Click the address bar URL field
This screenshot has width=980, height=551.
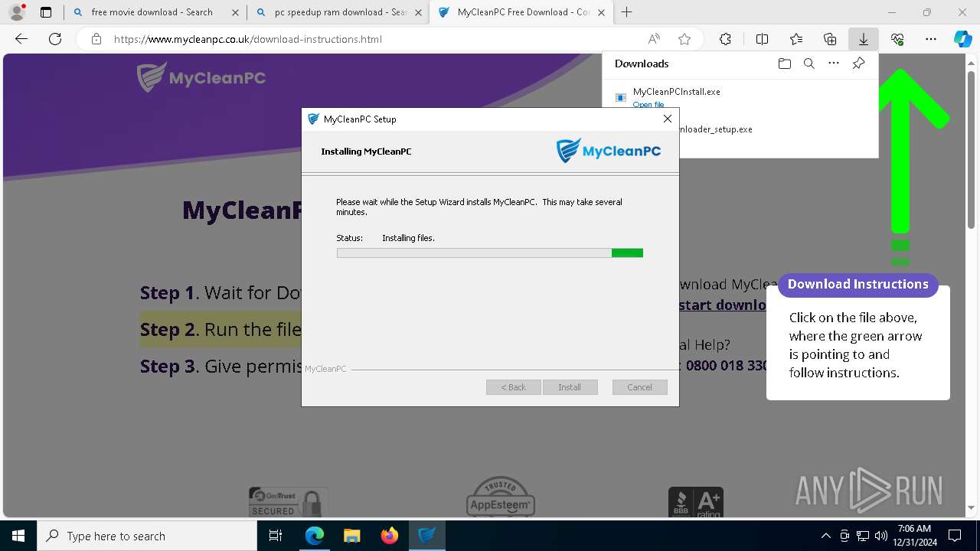(x=375, y=39)
